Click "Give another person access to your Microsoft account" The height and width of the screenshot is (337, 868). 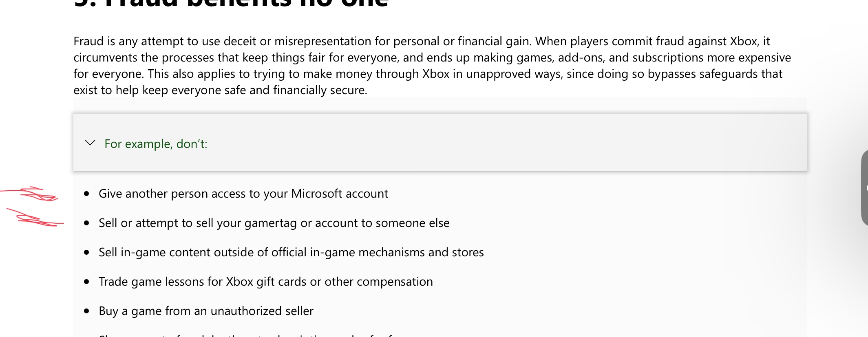[x=243, y=194]
